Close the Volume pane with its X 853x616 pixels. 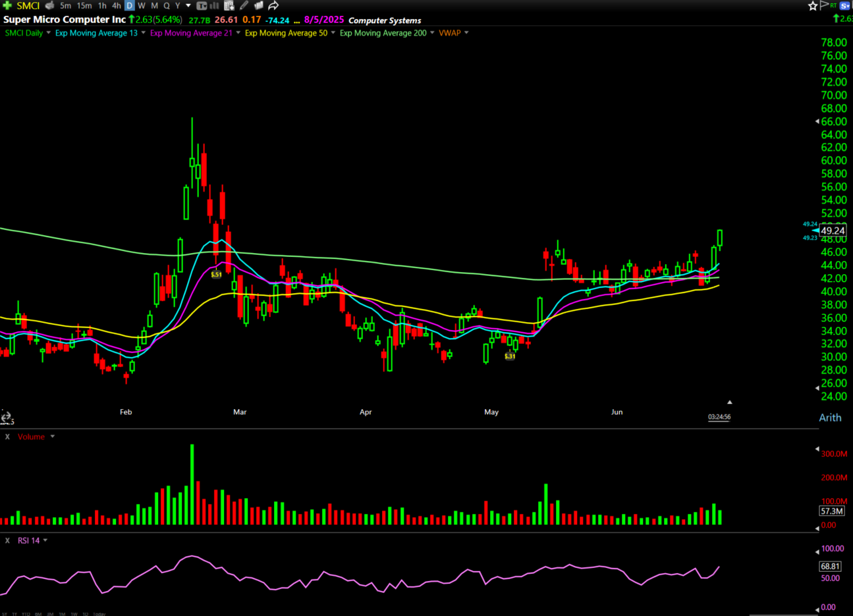point(7,437)
